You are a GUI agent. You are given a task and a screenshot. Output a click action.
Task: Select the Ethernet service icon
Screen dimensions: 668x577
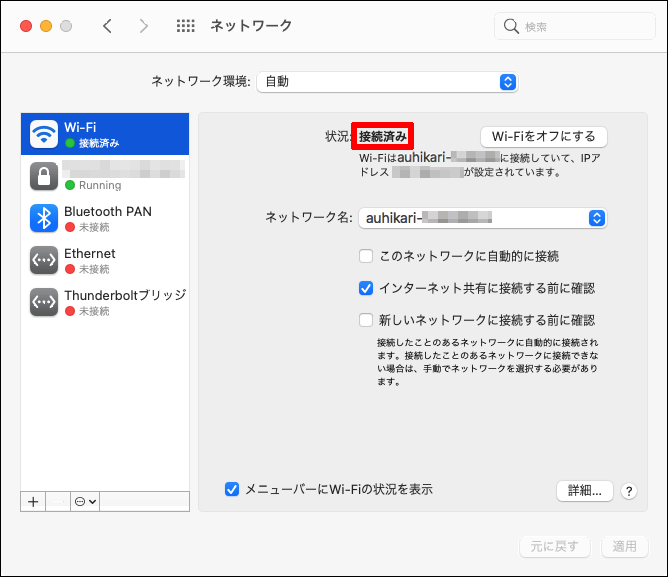[44, 260]
